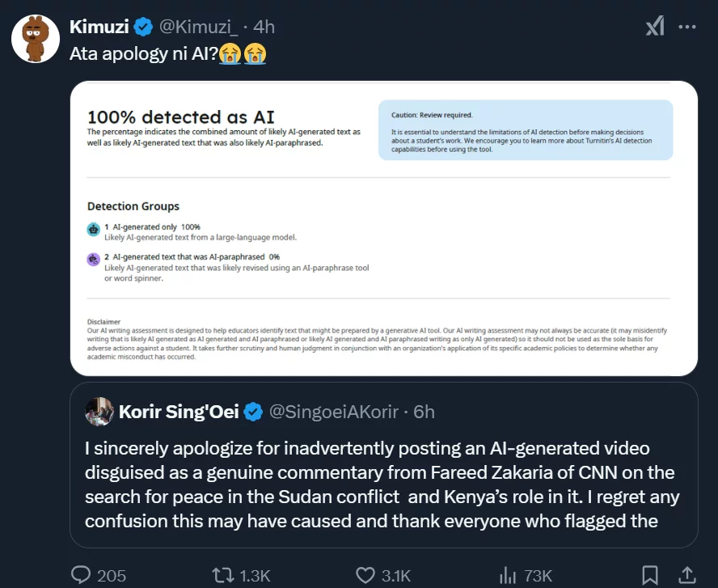Screen dimensions: 718x588
Task: Open the Turnitin AI detection report image
Action: pyautogui.click(x=383, y=228)
